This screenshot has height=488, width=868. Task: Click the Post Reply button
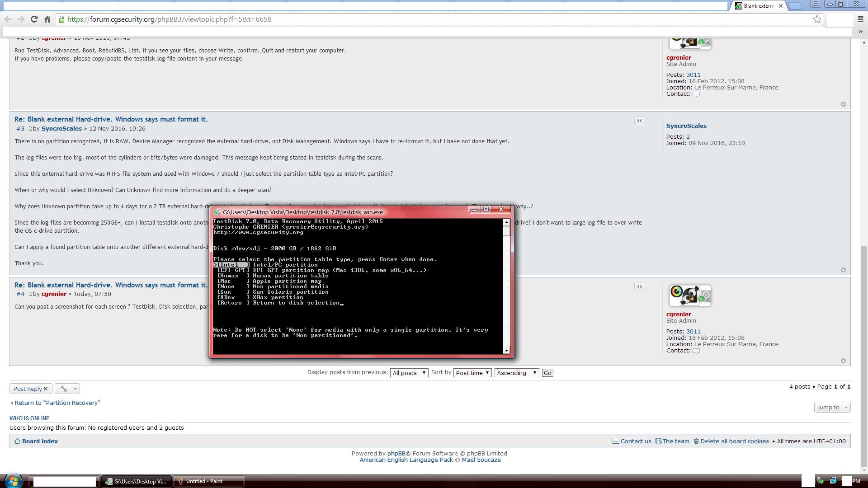click(x=31, y=389)
